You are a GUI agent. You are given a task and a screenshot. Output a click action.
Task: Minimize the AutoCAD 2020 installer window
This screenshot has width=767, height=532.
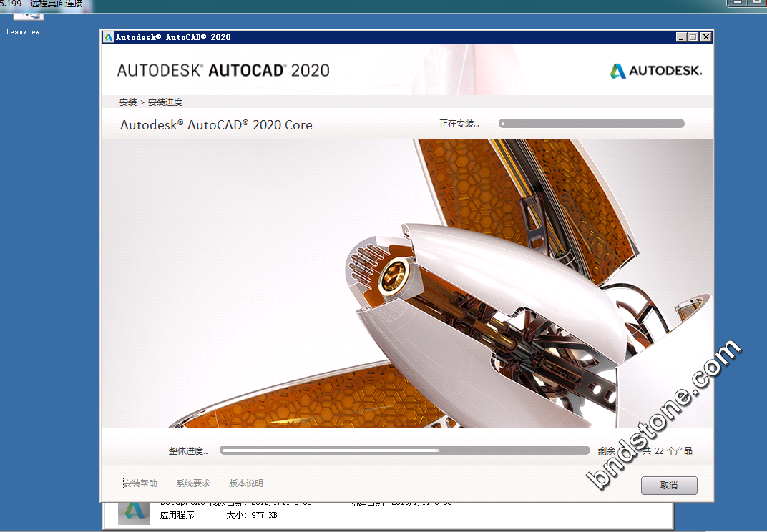680,37
